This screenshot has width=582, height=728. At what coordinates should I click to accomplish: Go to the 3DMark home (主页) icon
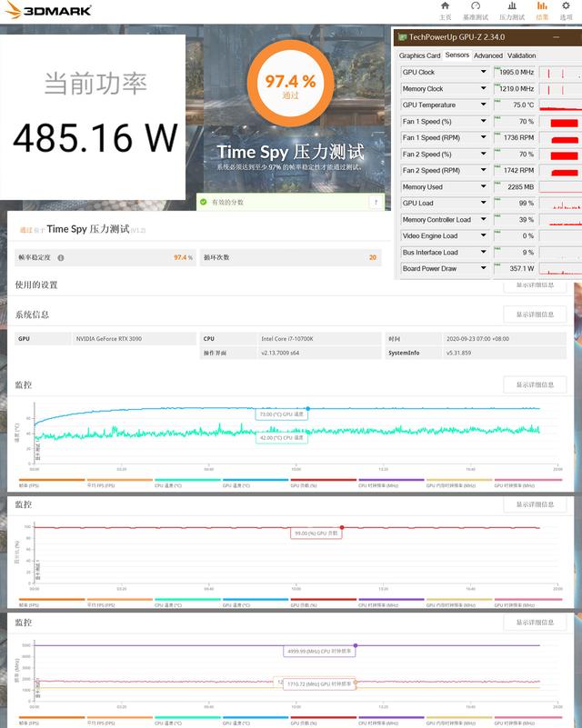point(445,6)
